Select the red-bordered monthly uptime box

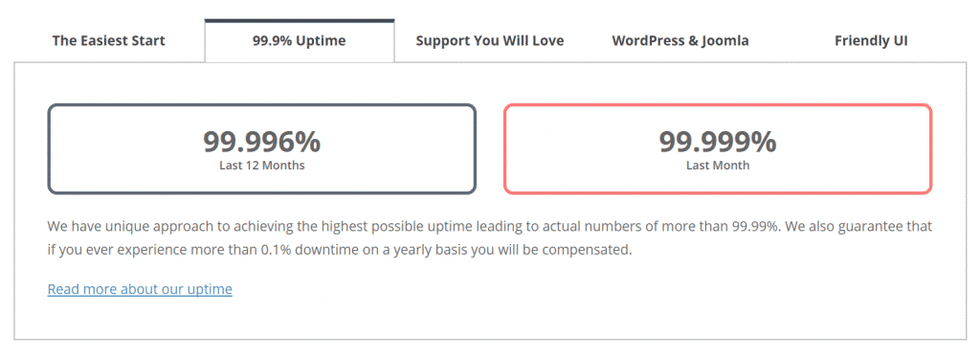point(718,148)
